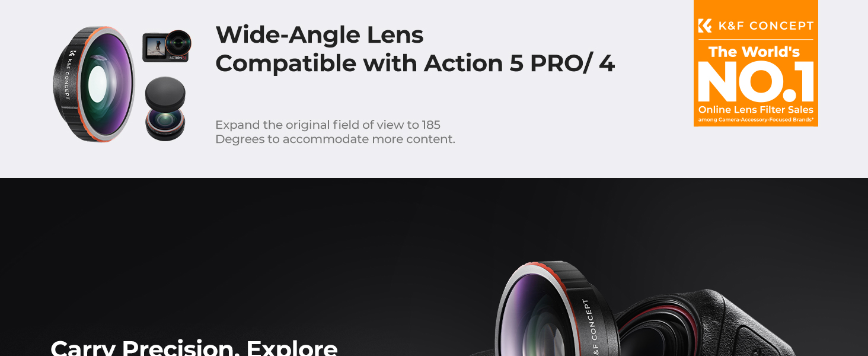
Task: Click the 'K&F CONCEPT' brand name in badge
Action: (x=765, y=26)
